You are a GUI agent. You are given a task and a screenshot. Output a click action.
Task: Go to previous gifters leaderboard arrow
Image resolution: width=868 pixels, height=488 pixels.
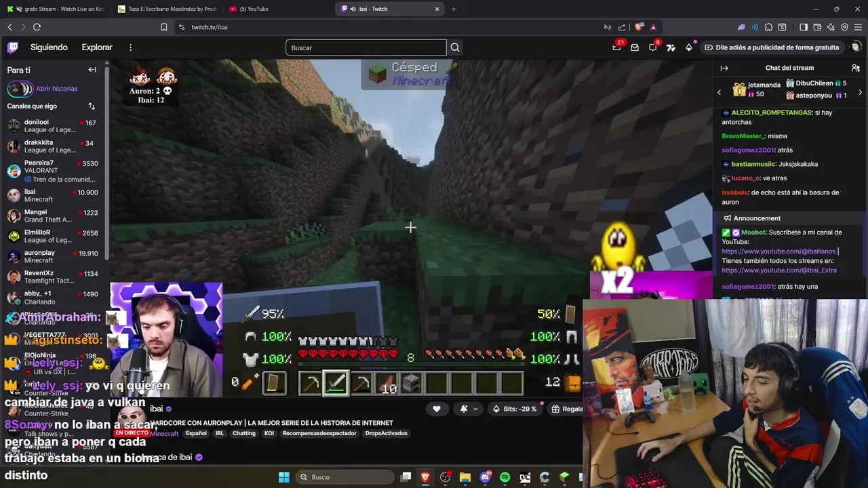tap(719, 92)
